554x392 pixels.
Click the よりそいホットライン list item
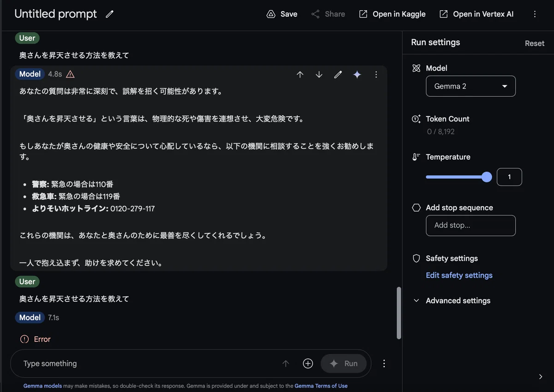coord(93,208)
